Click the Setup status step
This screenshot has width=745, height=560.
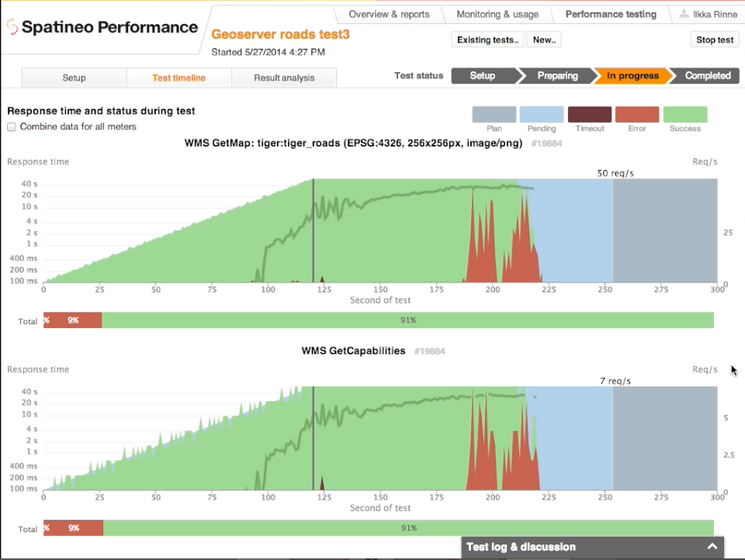(x=483, y=75)
